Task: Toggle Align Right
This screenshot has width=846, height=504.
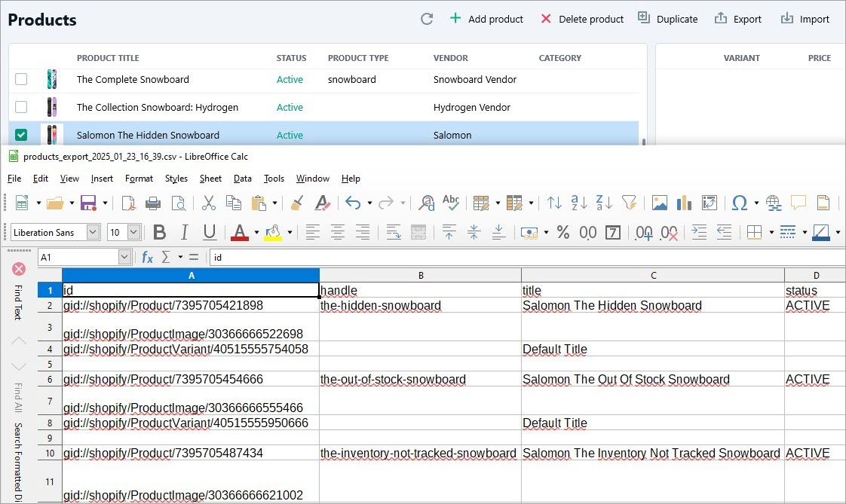Action: tap(363, 232)
